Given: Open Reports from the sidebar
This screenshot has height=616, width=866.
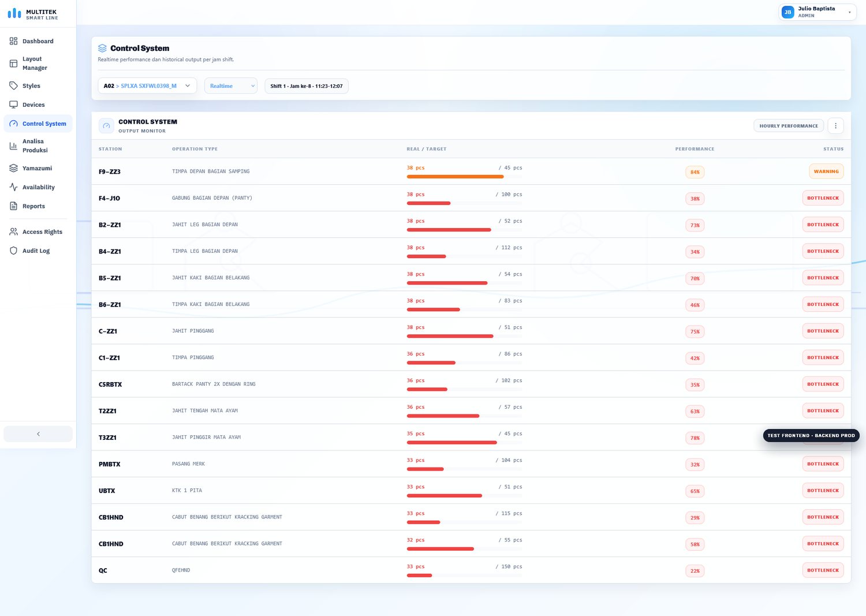Looking at the screenshot, I should [x=38, y=206].
